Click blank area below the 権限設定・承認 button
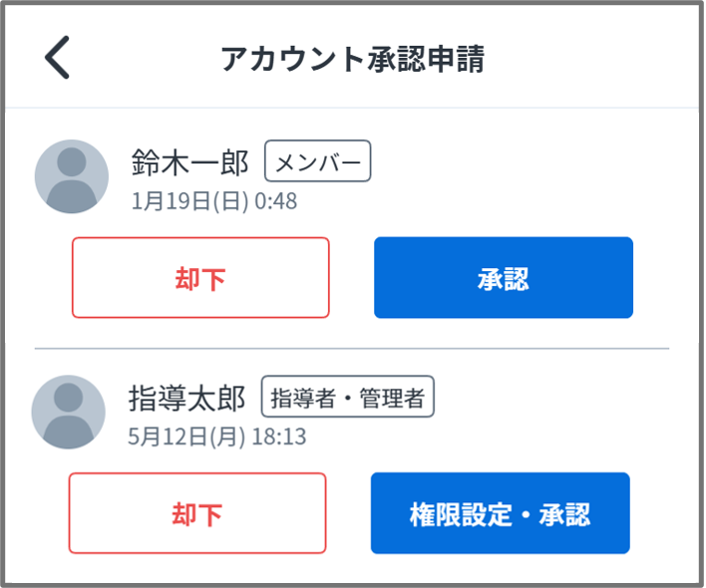 coord(501,568)
